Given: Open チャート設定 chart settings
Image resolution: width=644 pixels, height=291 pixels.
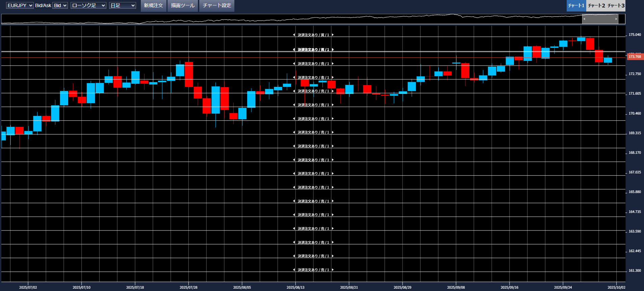Looking at the screenshot, I should pos(217,5).
